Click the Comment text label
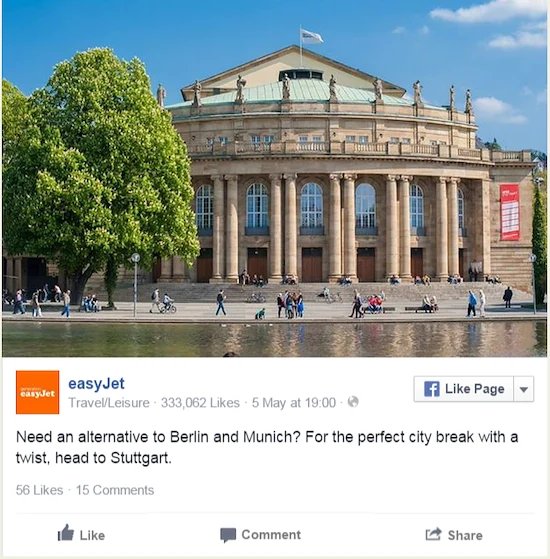This screenshot has height=559, width=550. 271,535
